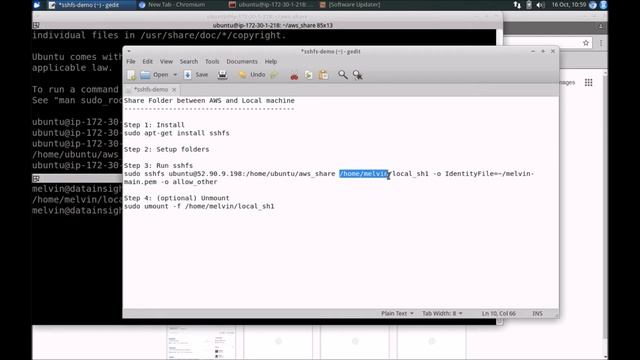Open the Documents menu

242,61
